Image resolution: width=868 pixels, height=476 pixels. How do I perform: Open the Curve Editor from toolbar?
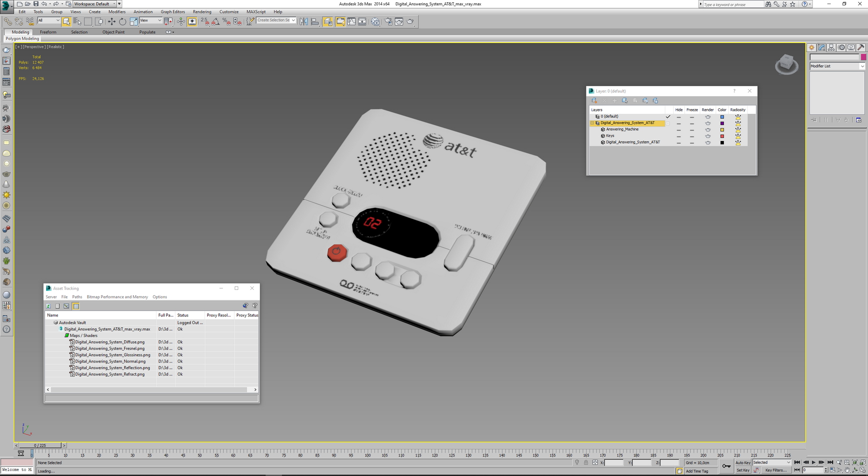pos(351,21)
